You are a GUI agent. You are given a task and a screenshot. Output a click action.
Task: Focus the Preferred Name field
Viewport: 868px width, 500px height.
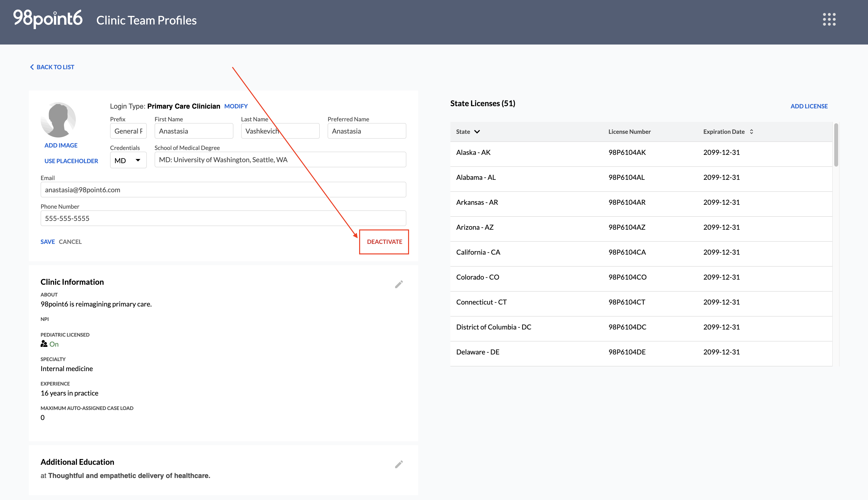pyautogui.click(x=367, y=131)
